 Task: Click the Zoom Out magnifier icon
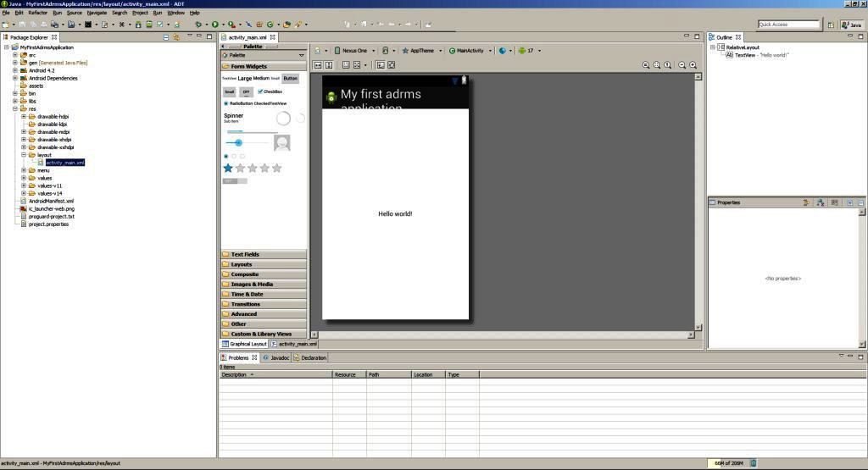point(682,65)
